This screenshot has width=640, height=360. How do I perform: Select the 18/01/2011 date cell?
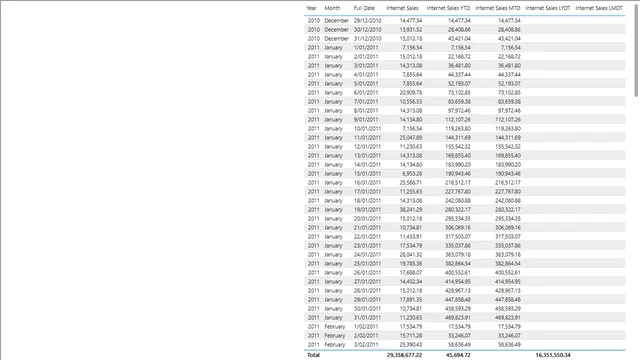(x=367, y=200)
